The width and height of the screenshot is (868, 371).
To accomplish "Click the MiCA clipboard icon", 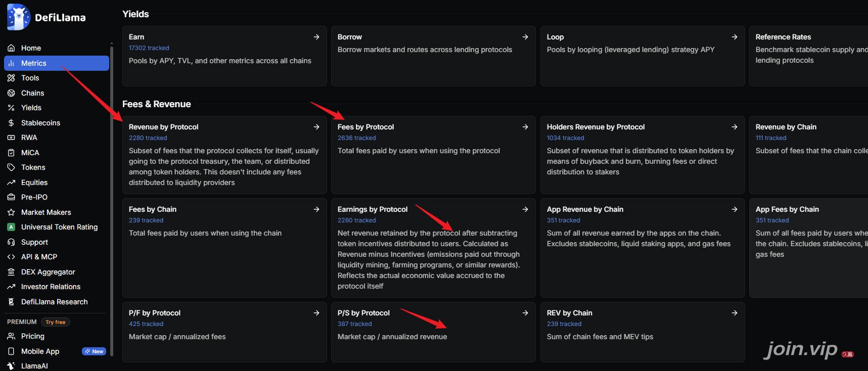I will tap(11, 153).
